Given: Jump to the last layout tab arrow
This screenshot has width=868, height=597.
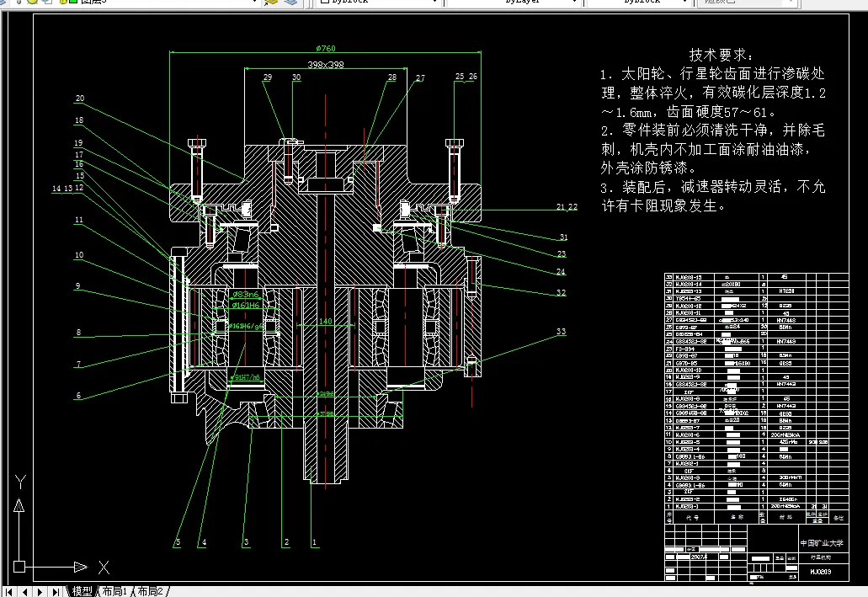Looking at the screenshot, I should (x=56, y=592).
